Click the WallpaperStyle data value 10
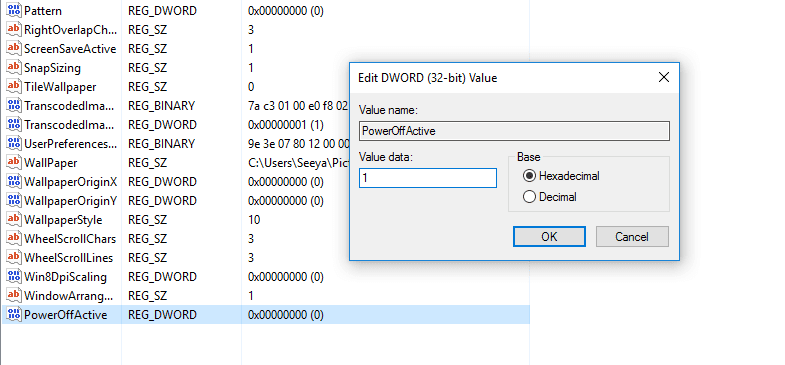Viewport: 785px width, 365px height. click(254, 220)
